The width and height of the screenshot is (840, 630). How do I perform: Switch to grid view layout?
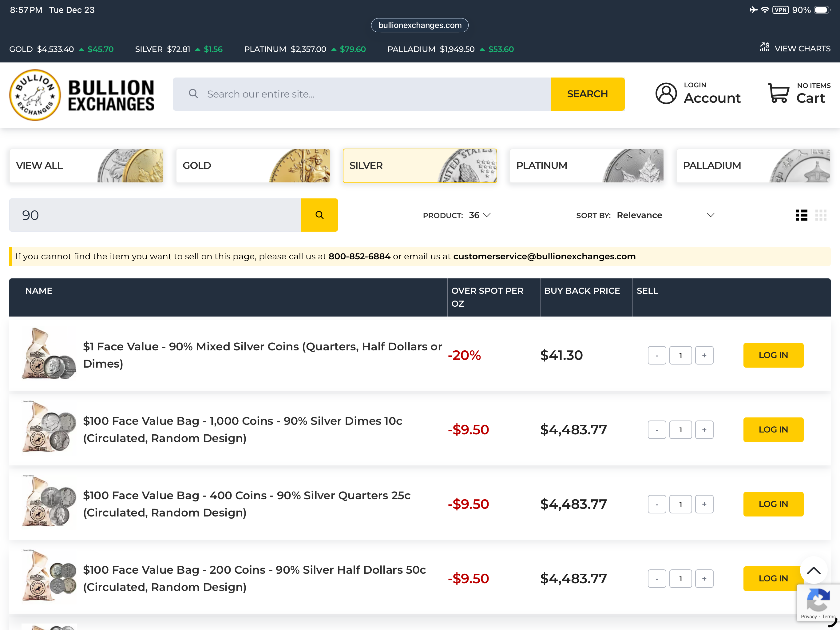[x=821, y=215]
